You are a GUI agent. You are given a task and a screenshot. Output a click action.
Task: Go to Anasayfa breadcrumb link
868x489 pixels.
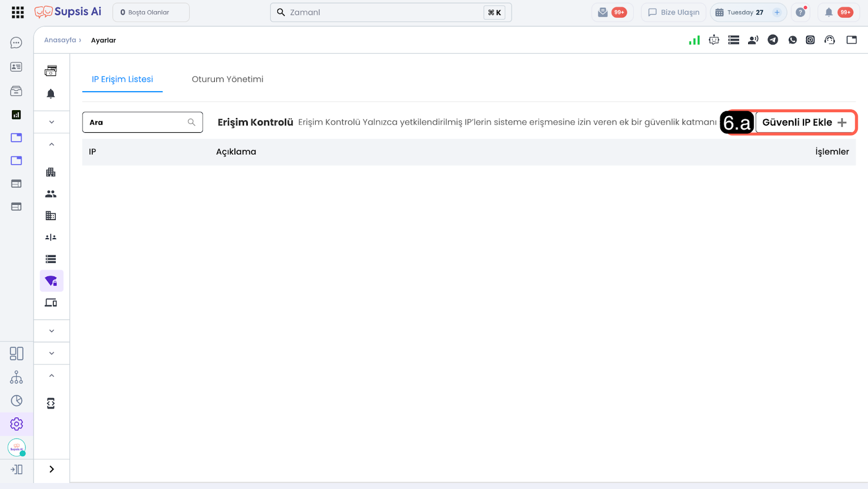pos(60,40)
